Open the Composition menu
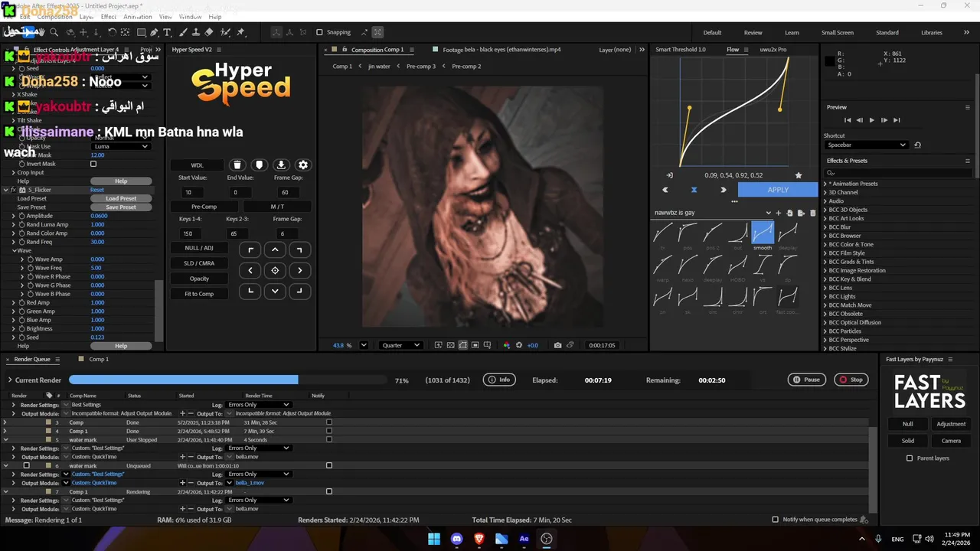This screenshot has width=980, height=551. click(55, 17)
